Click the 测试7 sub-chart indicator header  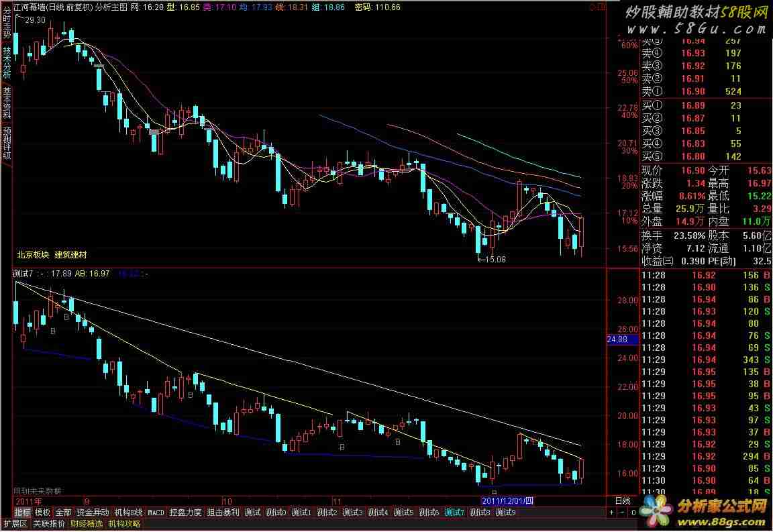(23, 274)
